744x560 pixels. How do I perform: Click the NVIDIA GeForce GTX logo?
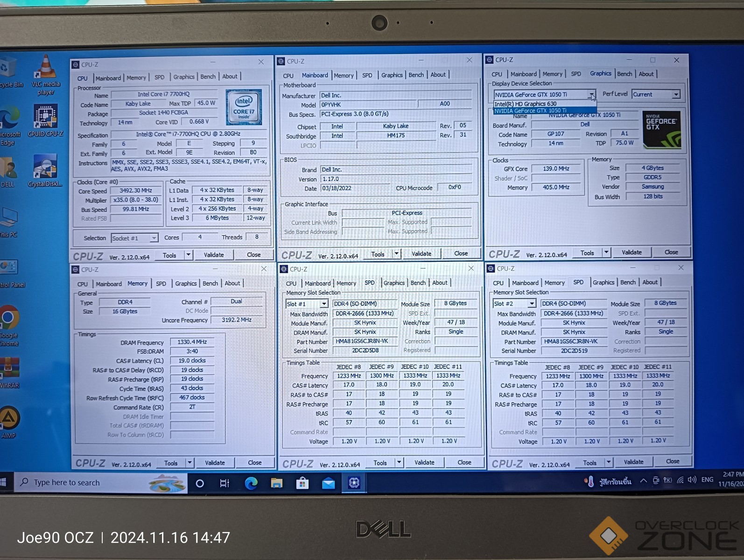661,129
